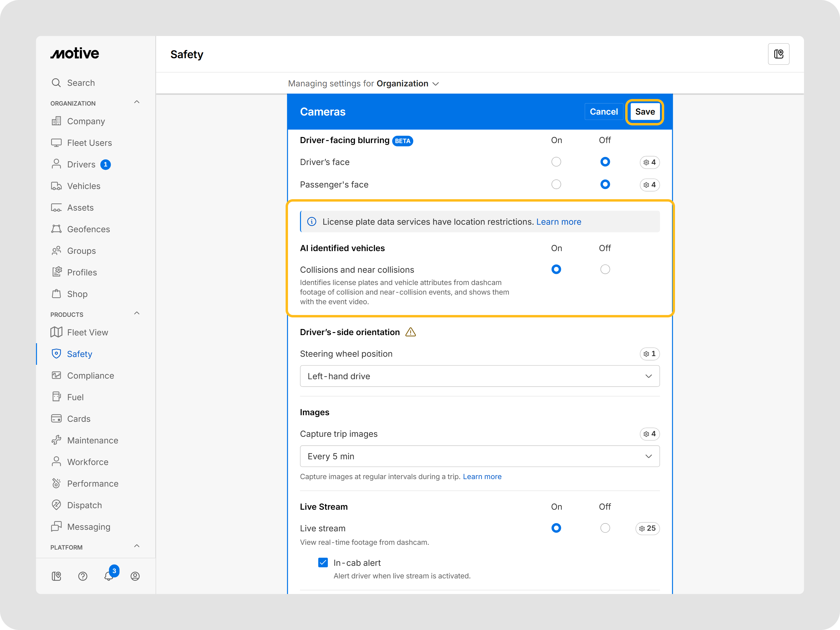Click the Vehicles truck icon

click(56, 186)
